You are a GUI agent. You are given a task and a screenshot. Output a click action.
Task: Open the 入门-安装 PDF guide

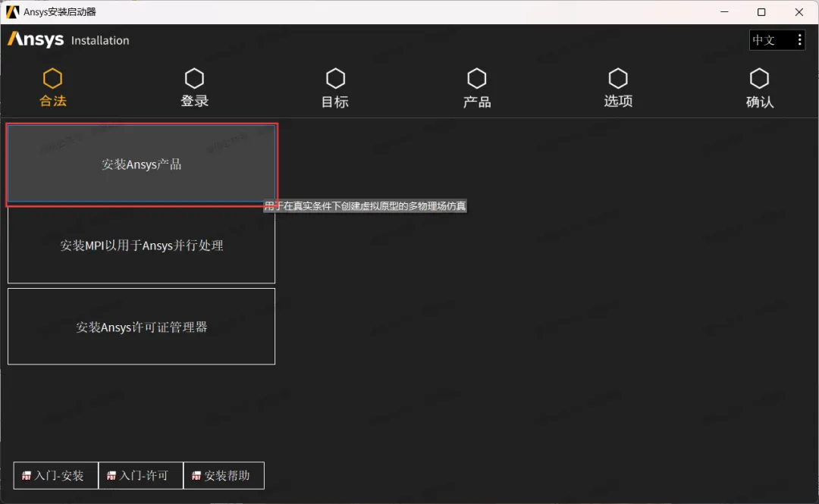coord(56,475)
